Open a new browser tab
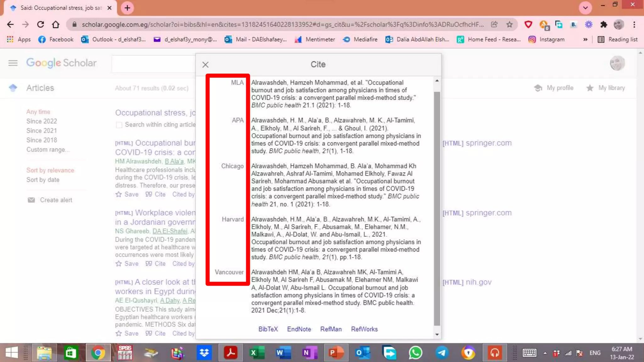Viewport: 644px width, 362px height. point(127,8)
